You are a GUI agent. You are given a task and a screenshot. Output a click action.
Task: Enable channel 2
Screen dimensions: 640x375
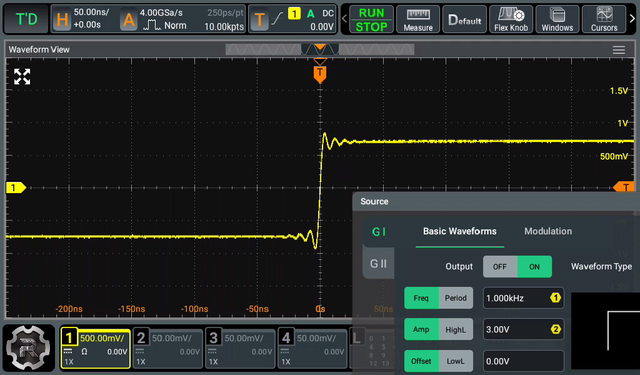click(x=168, y=348)
